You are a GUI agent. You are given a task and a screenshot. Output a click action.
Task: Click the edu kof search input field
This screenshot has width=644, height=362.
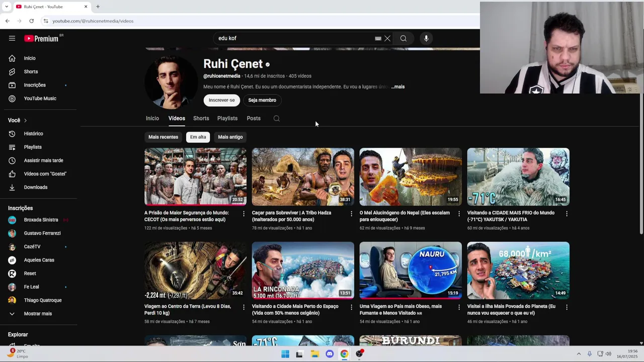click(x=294, y=38)
